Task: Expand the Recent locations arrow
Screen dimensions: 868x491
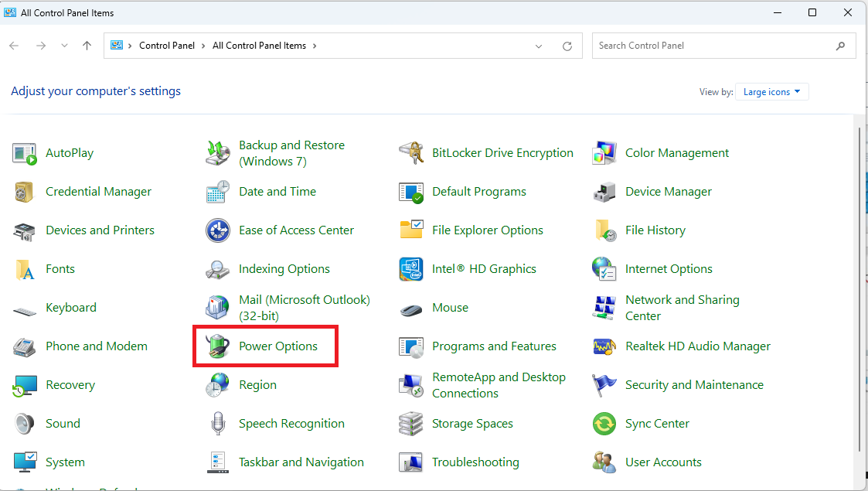Action: pos(64,46)
